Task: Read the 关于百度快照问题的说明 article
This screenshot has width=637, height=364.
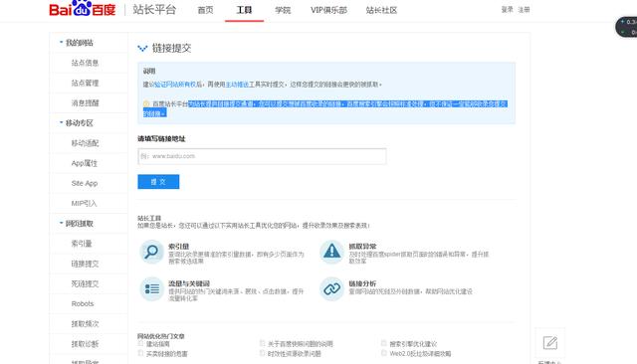Action: 301,344
